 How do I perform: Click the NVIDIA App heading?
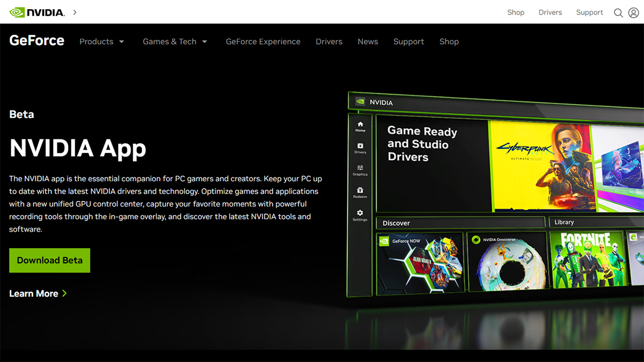[x=78, y=147]
